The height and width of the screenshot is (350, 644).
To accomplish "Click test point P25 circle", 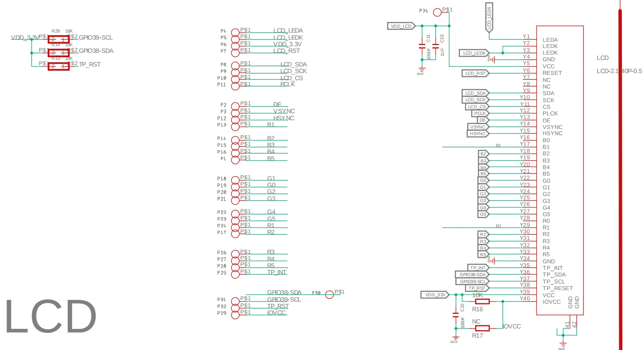I will click(236, 273).
